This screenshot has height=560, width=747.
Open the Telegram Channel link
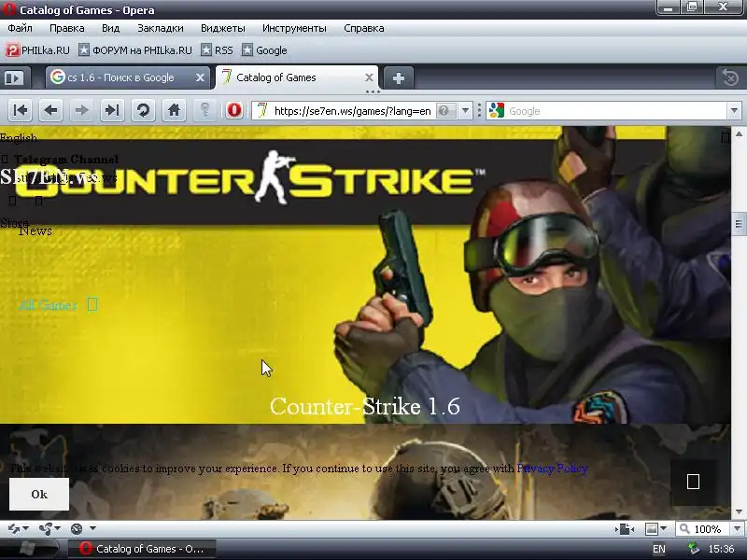(x=66, y=159)
